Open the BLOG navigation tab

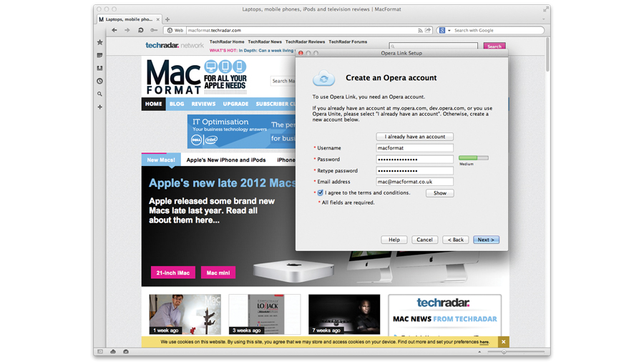[x=177, y=104]
